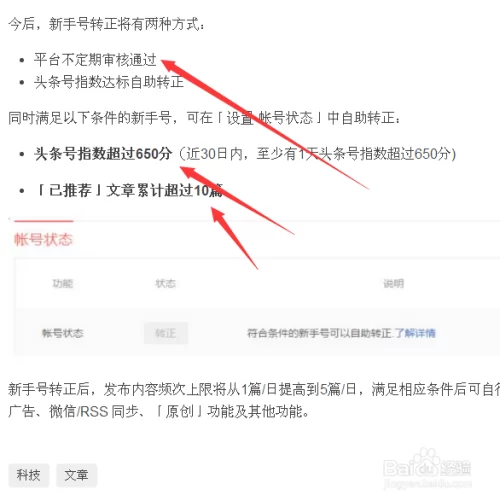Screen dimensions: 500x501
Task: Open the 了解详情 link
Action: click(415, 333)
